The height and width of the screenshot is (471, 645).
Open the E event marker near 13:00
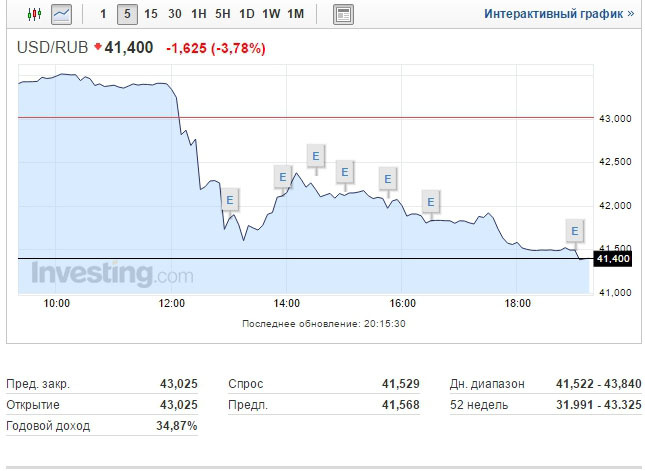(x=230, y=200)
